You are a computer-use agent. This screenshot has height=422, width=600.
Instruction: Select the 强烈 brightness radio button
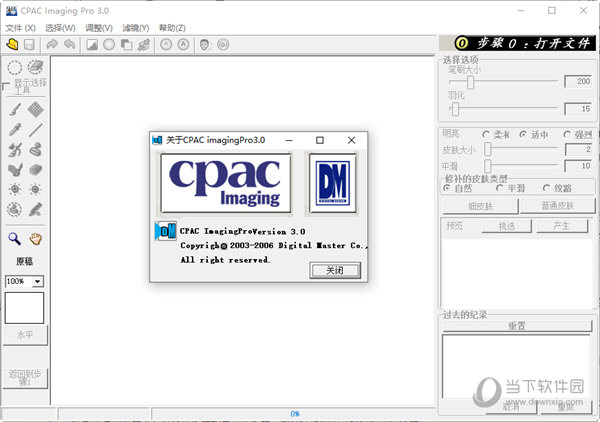567,135
